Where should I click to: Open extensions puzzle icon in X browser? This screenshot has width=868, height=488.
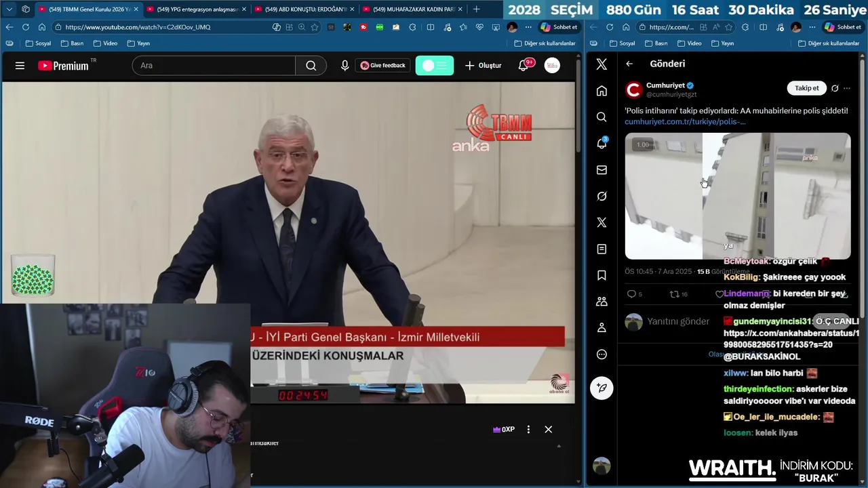pos(745,27)
